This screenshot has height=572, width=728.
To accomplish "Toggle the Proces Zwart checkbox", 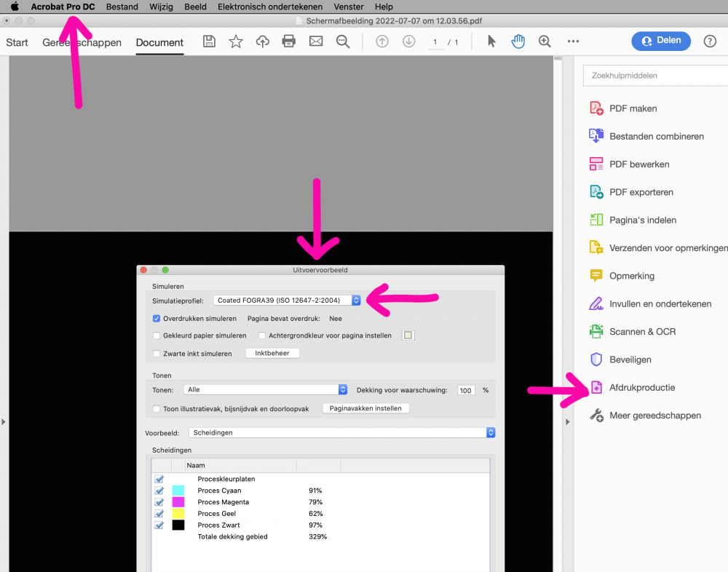I will click(x=159, y=525).
